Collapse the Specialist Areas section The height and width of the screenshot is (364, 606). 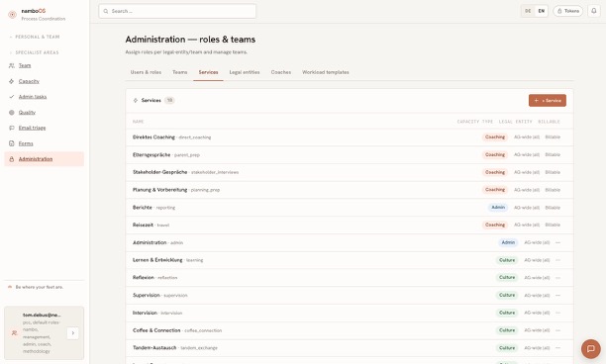[x=35, y=52]
